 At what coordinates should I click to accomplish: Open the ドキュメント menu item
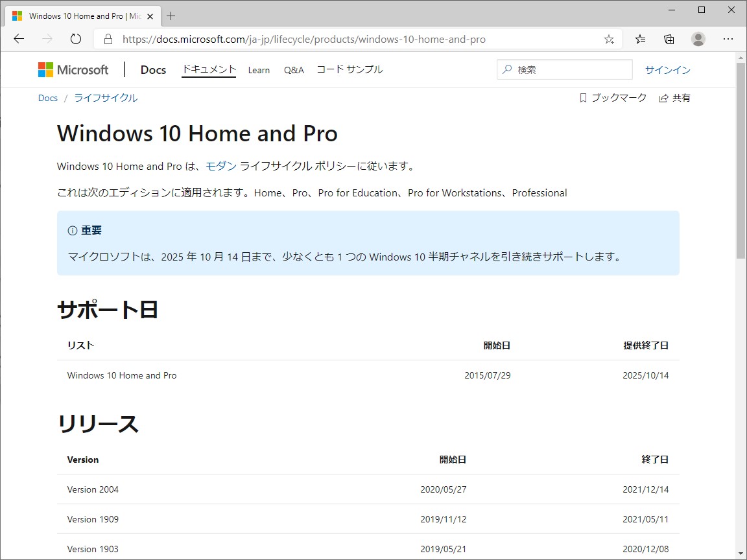(209, 69)
